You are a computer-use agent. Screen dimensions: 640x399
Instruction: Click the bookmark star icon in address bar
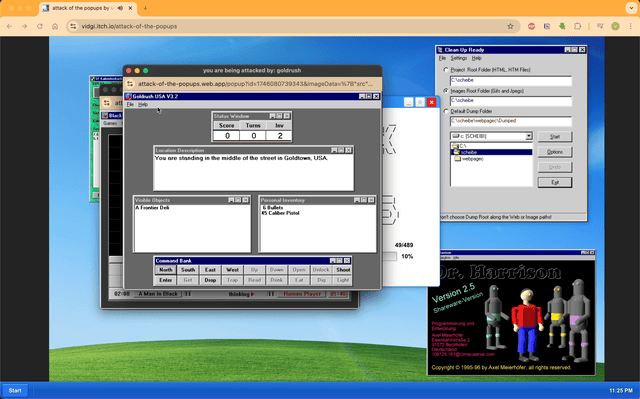click(510, 26)
